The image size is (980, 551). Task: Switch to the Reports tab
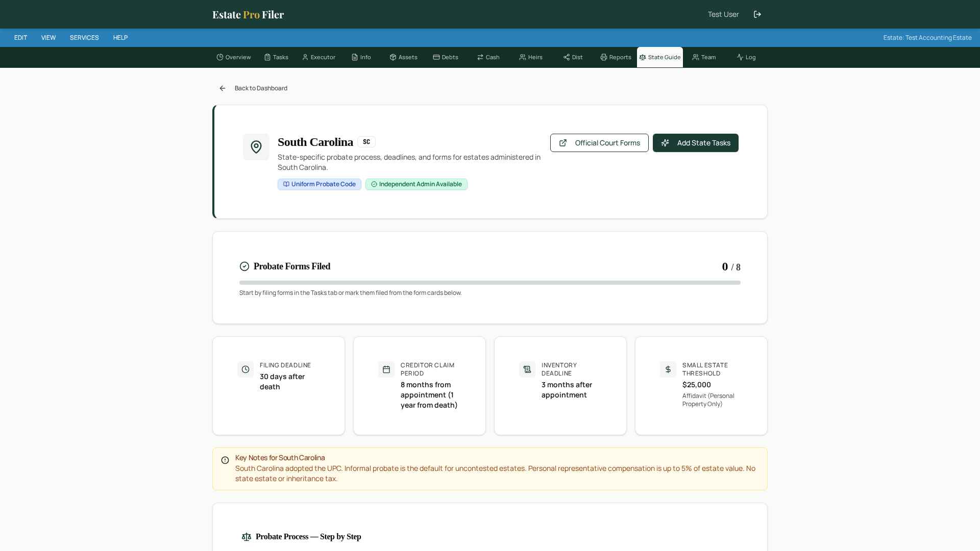[x=616, y=57]
